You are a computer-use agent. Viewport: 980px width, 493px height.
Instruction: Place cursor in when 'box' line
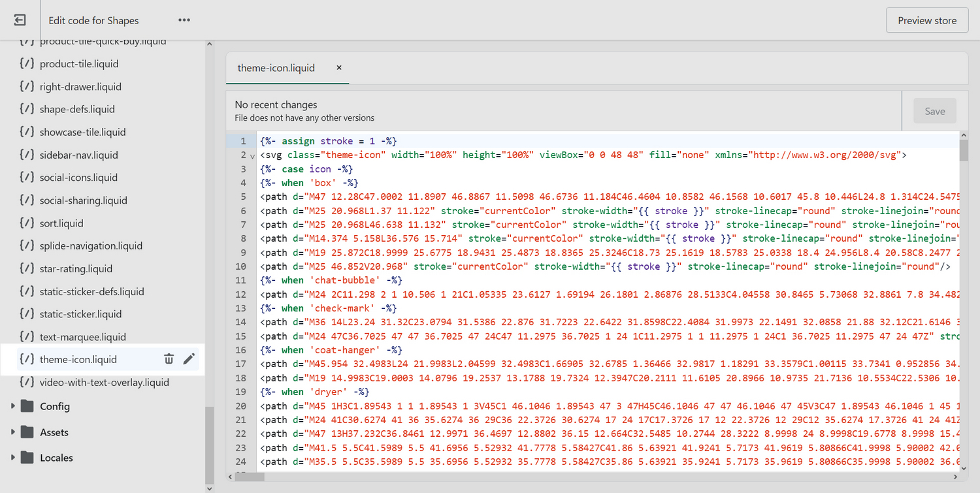(309, 183)
